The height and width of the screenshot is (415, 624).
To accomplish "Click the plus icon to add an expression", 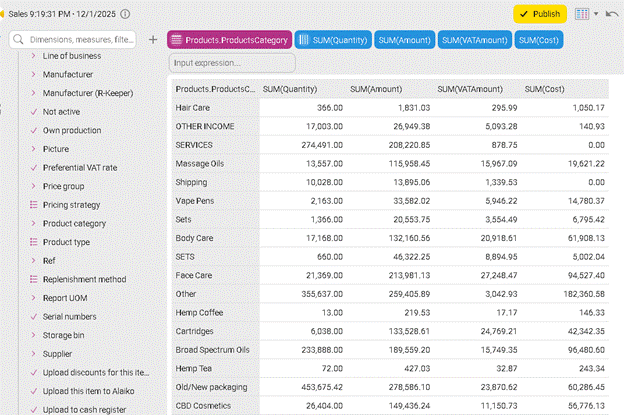I will [x=152, y=40].
